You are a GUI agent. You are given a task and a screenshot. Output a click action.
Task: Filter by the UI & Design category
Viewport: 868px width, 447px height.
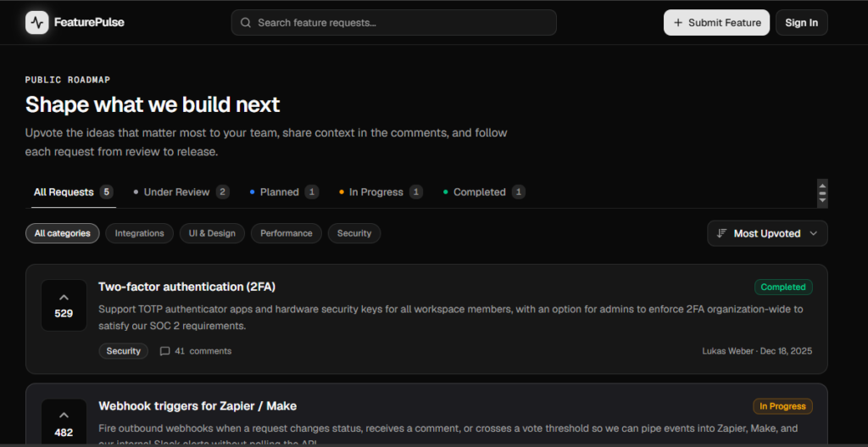pos(212,233)
